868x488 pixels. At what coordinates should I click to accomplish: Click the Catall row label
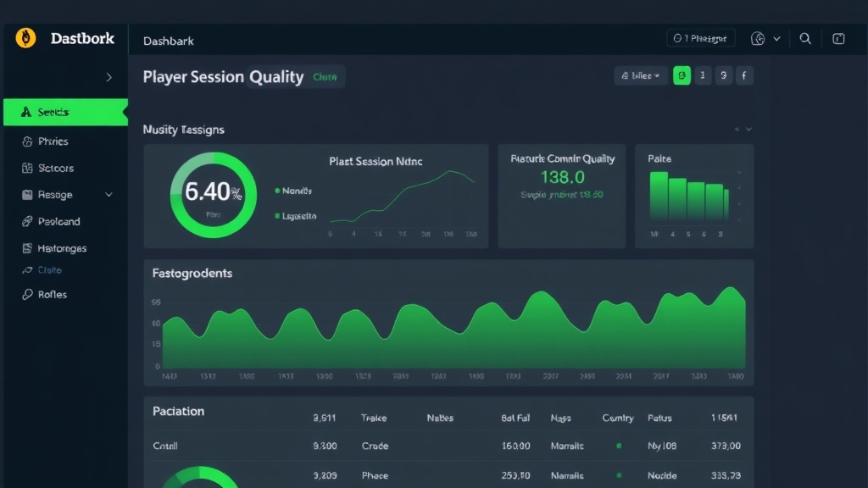(165, 446)
